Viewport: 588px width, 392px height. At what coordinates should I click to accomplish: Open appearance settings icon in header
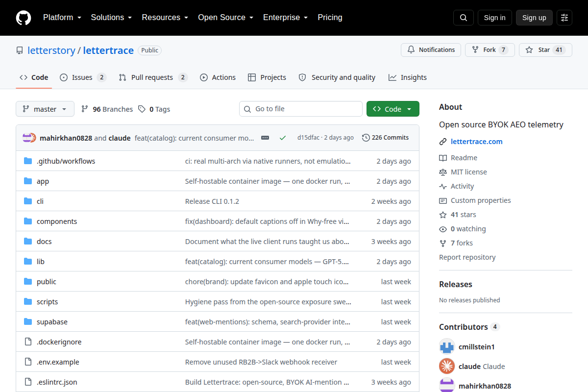pos(564,18)
